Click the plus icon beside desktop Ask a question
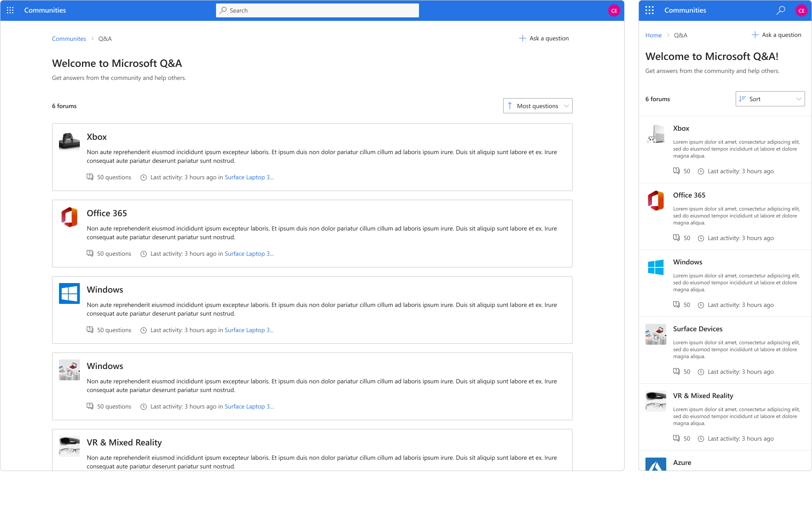 (x=523, y=38)
